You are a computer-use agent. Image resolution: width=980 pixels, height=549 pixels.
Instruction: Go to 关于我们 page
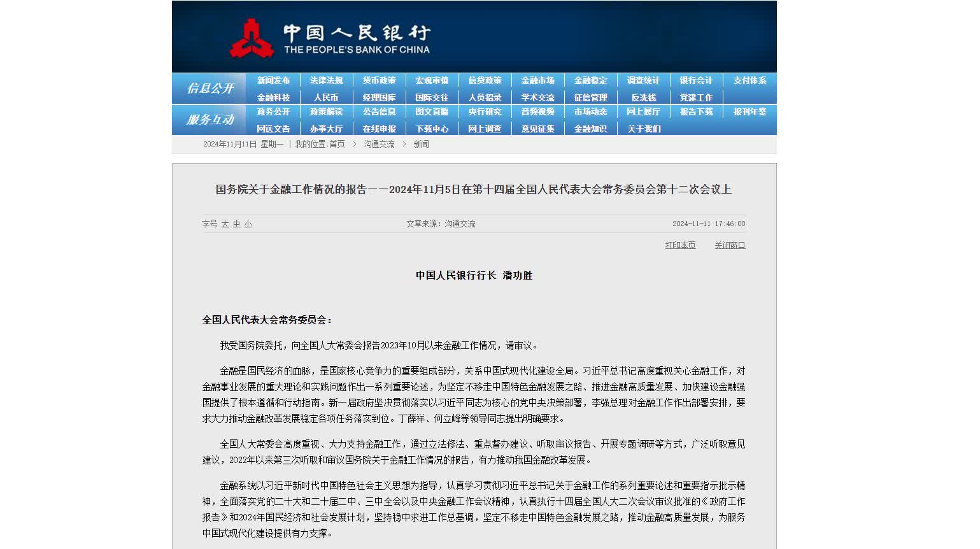pyautogui.click(x=643, y=129)
